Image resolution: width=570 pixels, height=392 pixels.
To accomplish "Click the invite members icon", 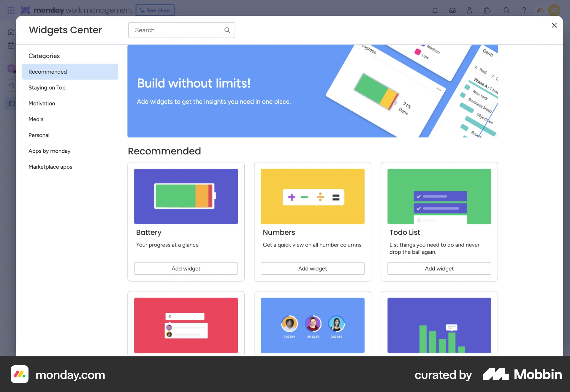I will click(x=470, y=10).
